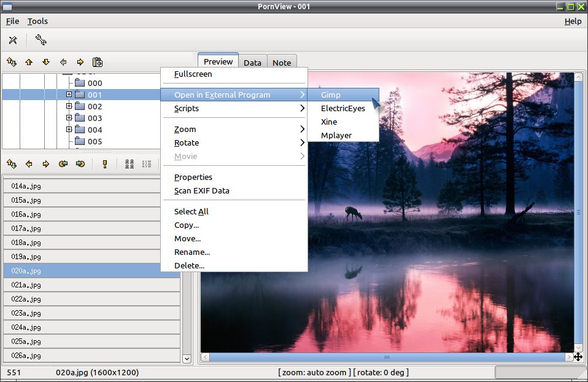Expand the 002 folder tree node
Image resolution: width=588 pixels, height=382 pixels.
click(x=69, y=106)
